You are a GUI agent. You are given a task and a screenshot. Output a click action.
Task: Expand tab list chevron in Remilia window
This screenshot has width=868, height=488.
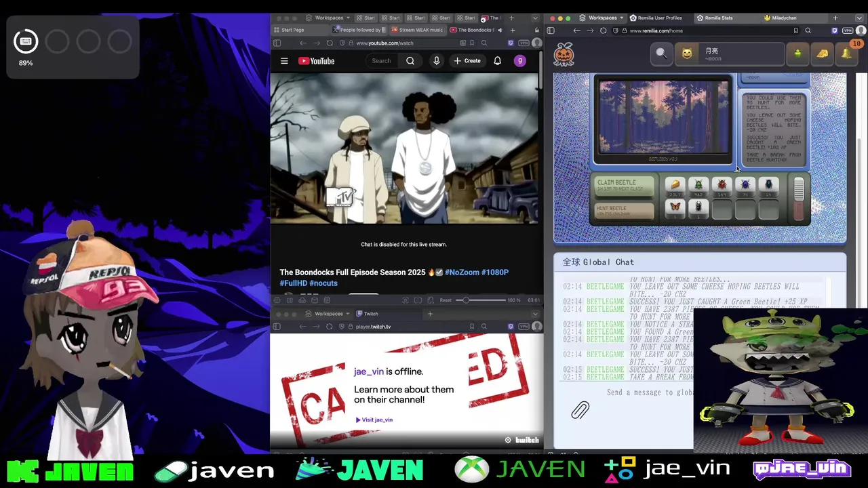[x=860, y=18]
